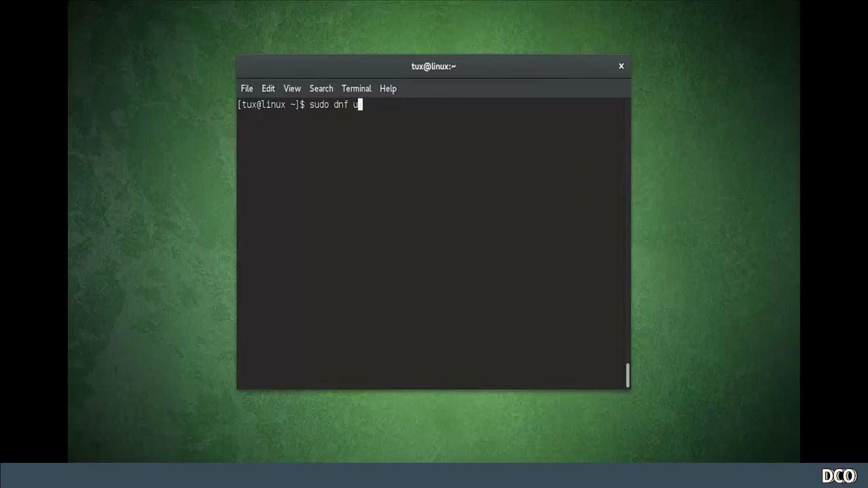The height and width of the screenshot is (488, 868).
Task: Click the "sudo dnf u" command text
Action: 334,104
